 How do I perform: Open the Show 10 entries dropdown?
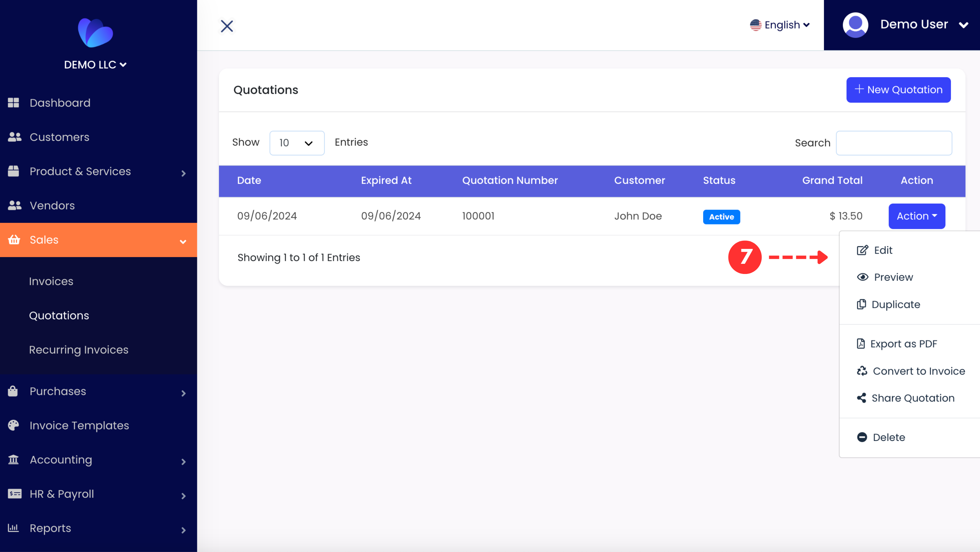[x=297, y=143]
